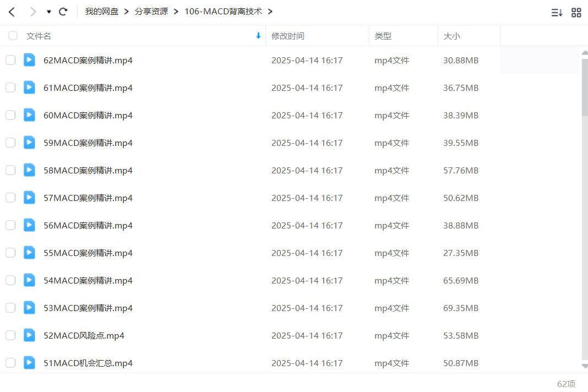The height and width of the screenshot is (392, 588).
Task: Check the box for 56MACD案例精讲.mp4
Action: [x=10, y=225]
